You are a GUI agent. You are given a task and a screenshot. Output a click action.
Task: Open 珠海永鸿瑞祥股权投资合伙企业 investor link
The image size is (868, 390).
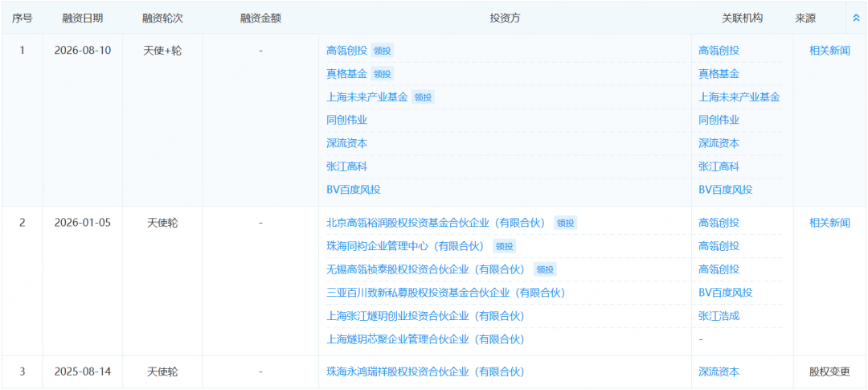426,372
